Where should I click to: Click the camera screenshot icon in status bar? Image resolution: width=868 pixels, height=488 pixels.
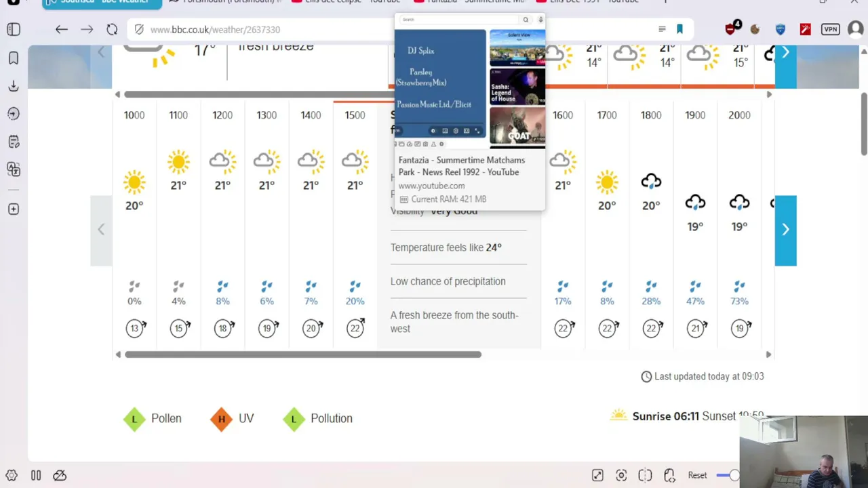[x=621, y=475]
